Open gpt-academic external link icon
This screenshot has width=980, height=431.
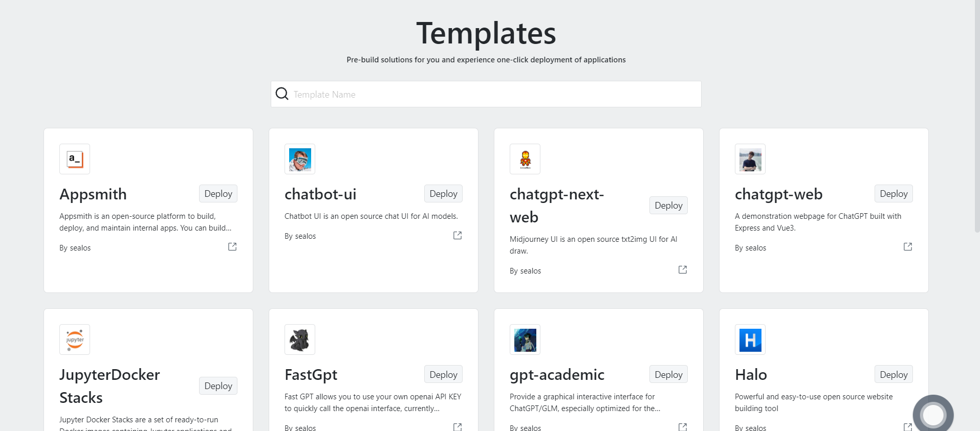[683, 427]
